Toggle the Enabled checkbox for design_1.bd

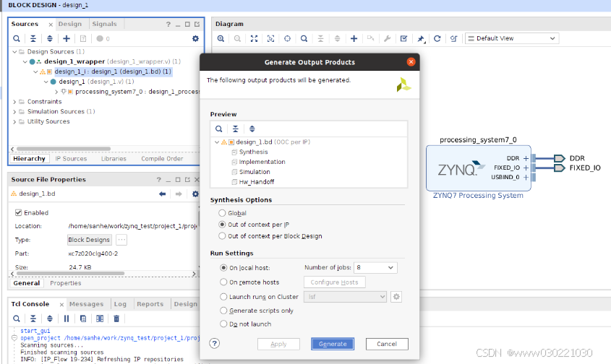point(18,212)
